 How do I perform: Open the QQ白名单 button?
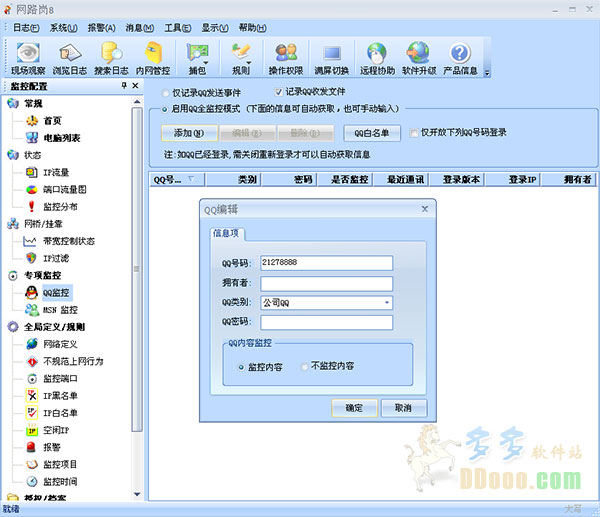[x=372, y=133]
